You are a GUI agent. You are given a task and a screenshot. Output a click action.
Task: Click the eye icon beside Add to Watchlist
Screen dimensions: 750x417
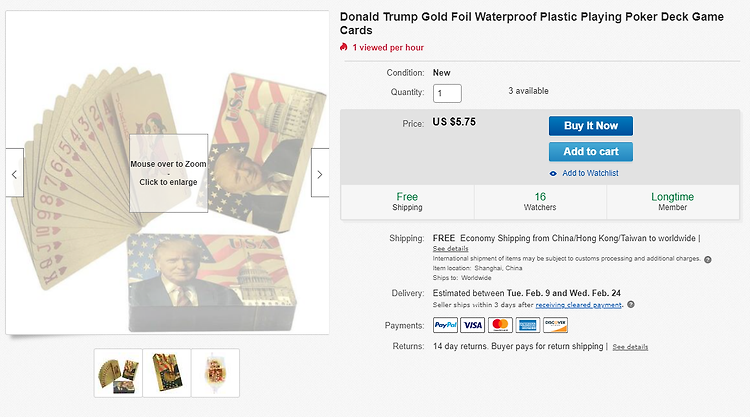click(553, 173)
